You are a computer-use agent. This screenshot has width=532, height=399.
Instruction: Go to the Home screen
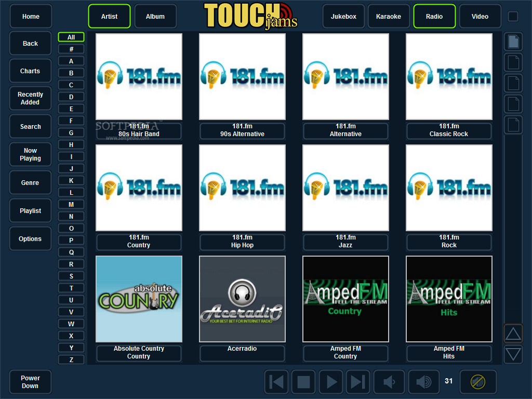coord(31,16)
